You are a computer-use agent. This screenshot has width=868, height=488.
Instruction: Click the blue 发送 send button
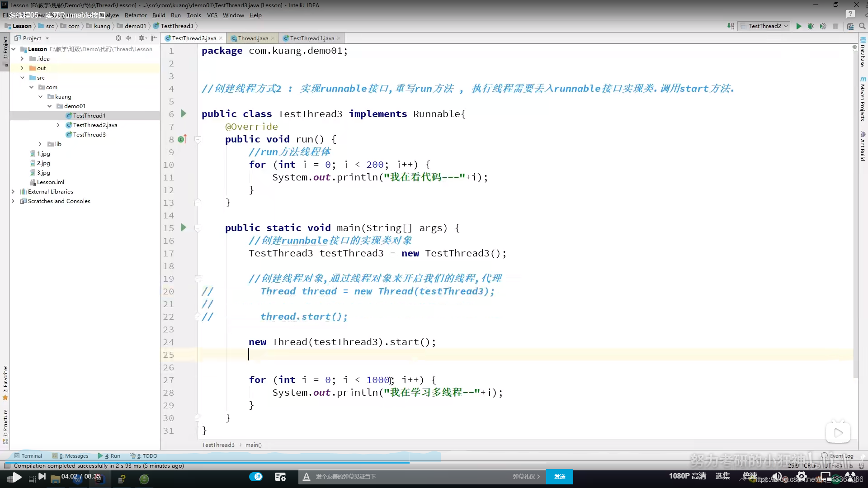click(560, 477)
